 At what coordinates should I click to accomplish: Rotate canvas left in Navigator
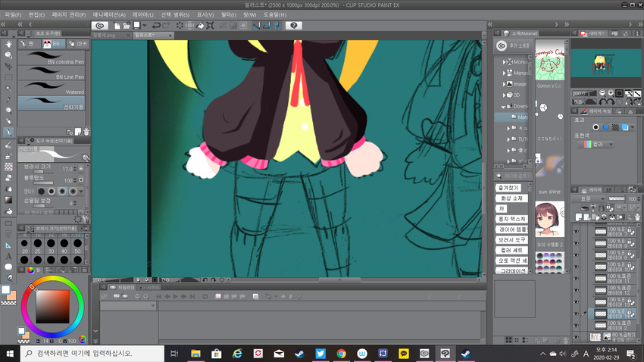pyautogui.click(x=603, y=101)
